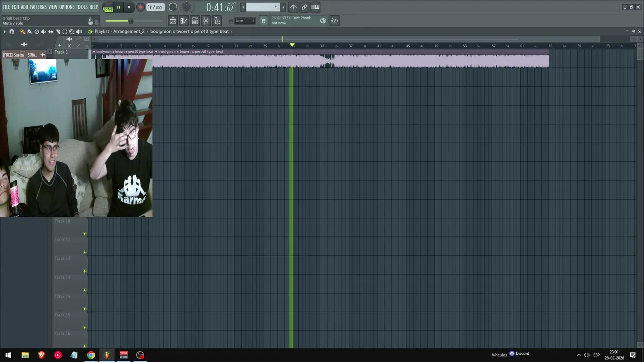Click 'boolymon x twovrt x perc40 type beat' breadcrumb
The image size is (644, 362).
(190, 31)
